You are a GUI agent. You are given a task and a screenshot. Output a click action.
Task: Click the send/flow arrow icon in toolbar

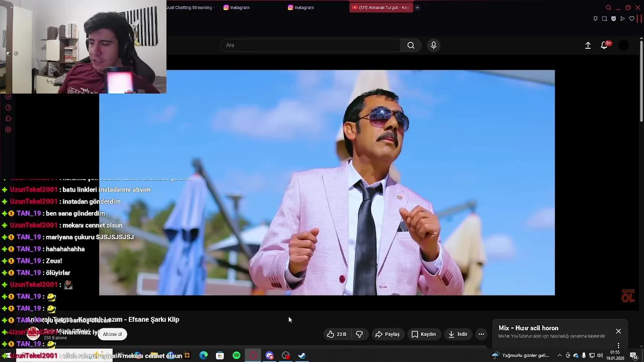tap(622, 19)
